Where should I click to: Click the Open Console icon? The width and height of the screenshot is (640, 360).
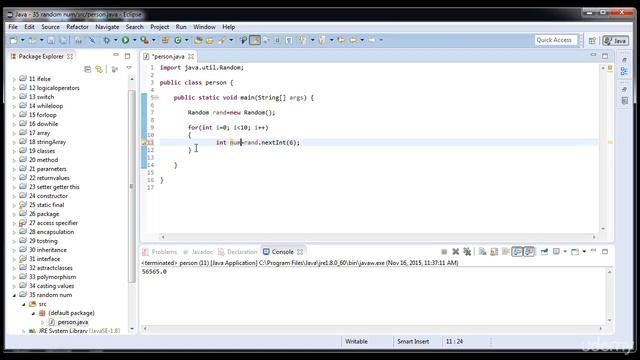point(575,252)
